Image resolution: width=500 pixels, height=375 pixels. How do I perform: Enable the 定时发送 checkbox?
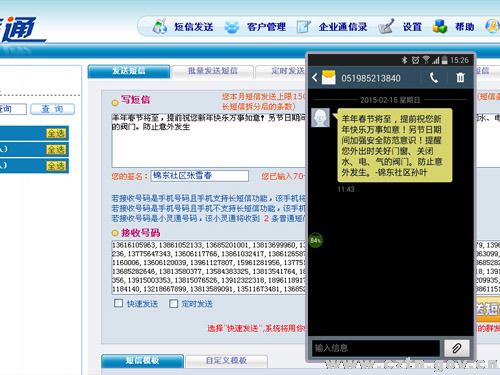173,303
